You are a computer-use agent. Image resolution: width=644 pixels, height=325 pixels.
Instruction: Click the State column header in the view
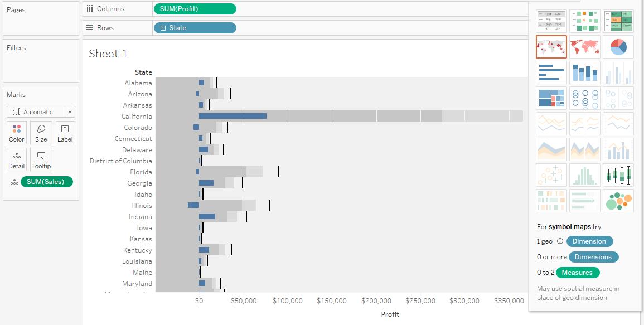click(x=143, y=72)
